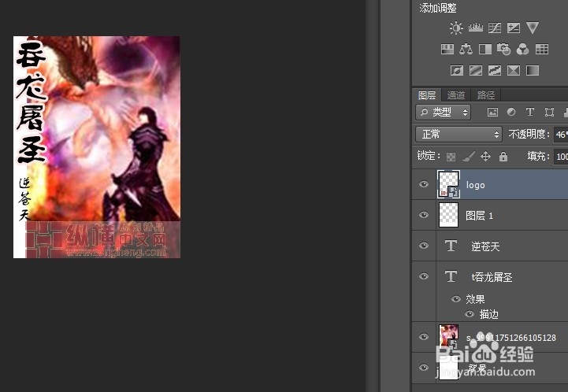The width and height of the screenshot is (568, 392).
Task: Toggle visibility of 描边 stroke effect
Action: (x=470, y=314)
